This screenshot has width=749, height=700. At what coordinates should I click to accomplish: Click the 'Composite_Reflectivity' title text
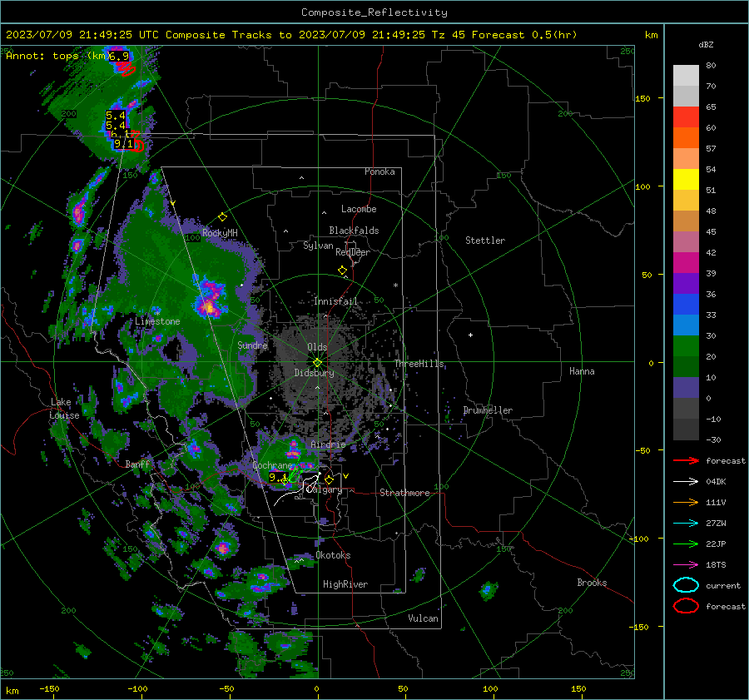[374, 12]
